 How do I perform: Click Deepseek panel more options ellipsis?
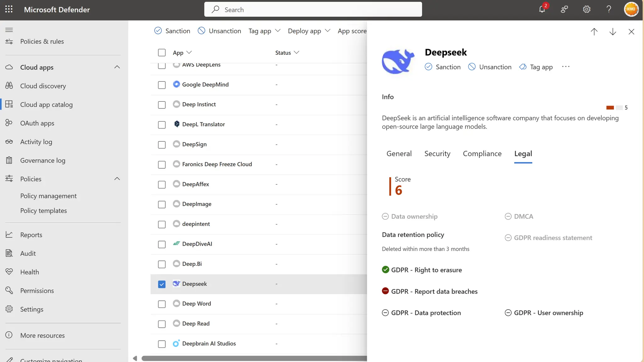click(566, 67)
